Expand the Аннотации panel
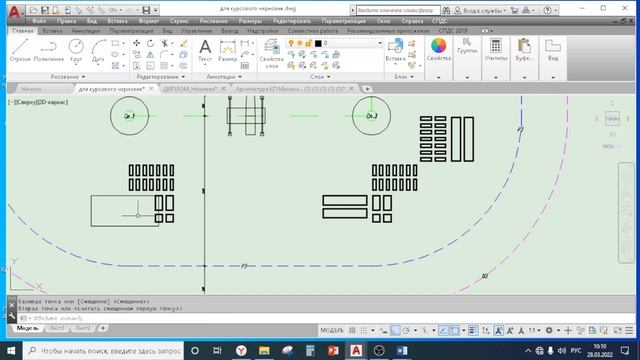 [x=224, y=77]
